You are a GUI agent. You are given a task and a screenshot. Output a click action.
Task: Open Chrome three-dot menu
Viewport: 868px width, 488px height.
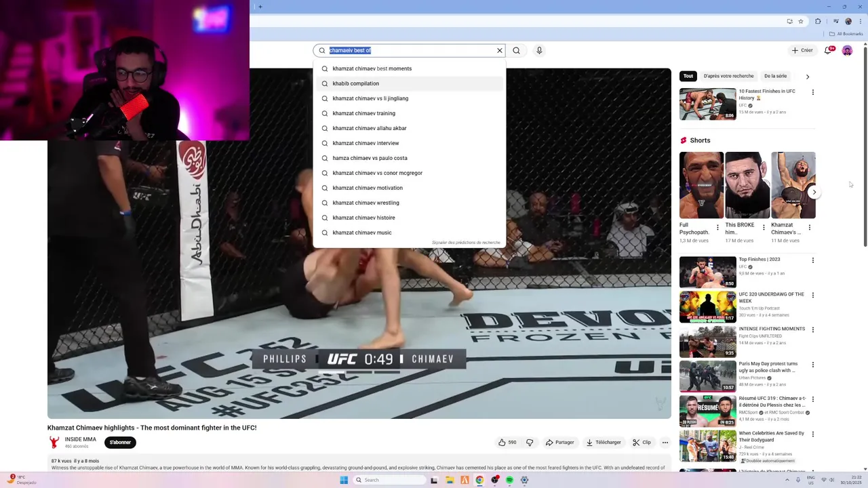click(x=861, y=21)
